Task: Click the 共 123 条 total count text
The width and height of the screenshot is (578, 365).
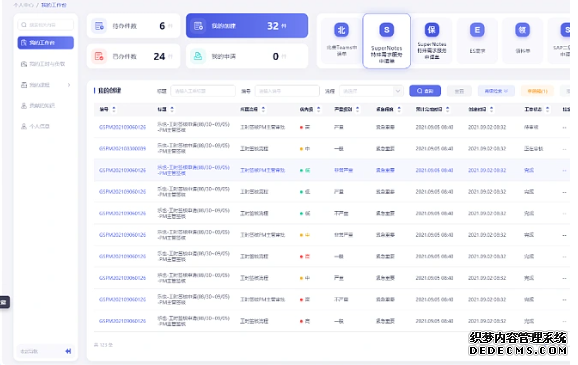Action: click(x=103, y=345)
